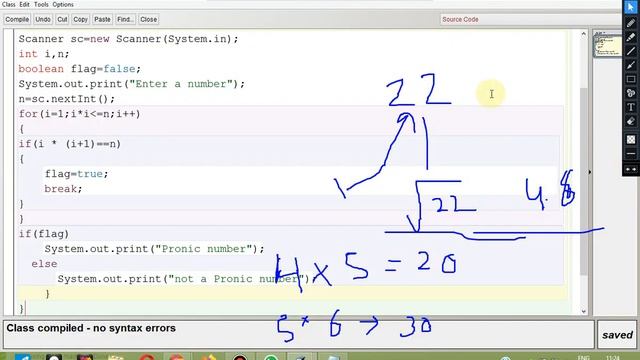Select the straight line tool
The height and width of the screenshot is (360, 640).
pyautogui.click(x=631, y=51)
